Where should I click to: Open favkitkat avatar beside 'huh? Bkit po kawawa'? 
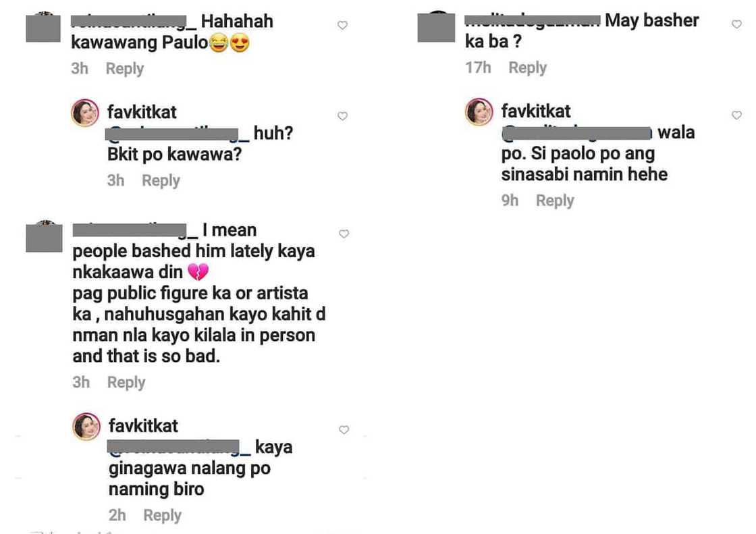[x=85, y=113]
